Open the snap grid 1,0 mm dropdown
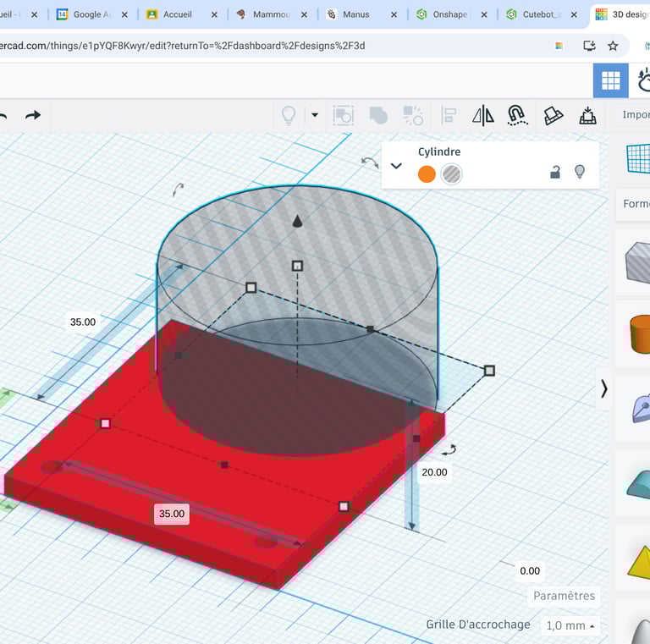Screen dimensions: 650x644 click(570, 626)
